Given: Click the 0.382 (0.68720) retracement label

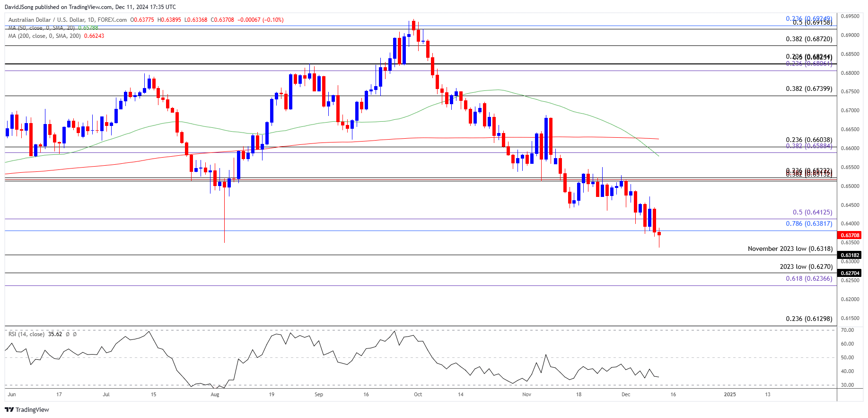Looking at the screenshot, I should tap(809, 39).
